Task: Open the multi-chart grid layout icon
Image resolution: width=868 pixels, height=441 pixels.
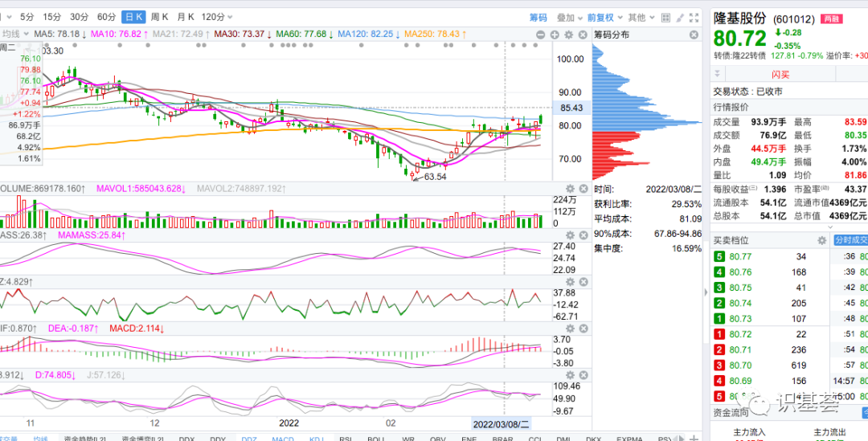Action: 666,17
